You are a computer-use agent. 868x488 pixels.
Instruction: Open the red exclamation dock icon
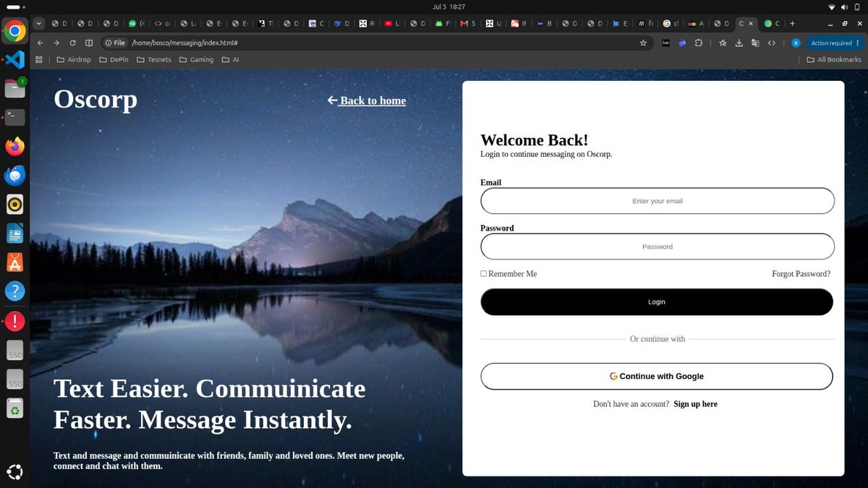coord(14,321)
